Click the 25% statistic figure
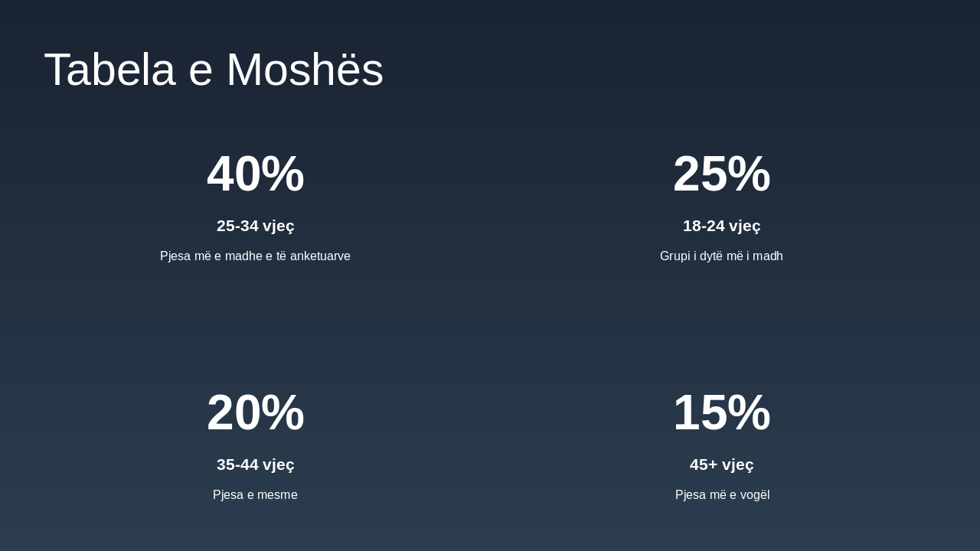 721,174
